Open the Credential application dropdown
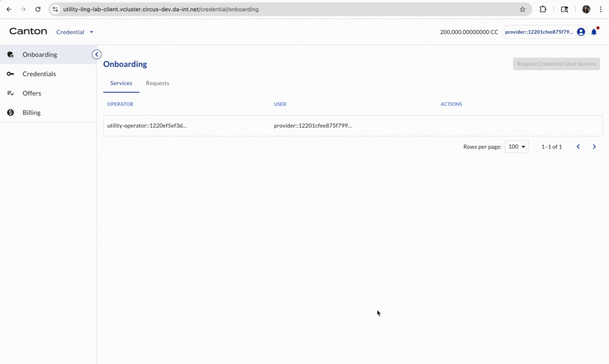The height and width of the screenshot is (364, 609). (75, 32)
